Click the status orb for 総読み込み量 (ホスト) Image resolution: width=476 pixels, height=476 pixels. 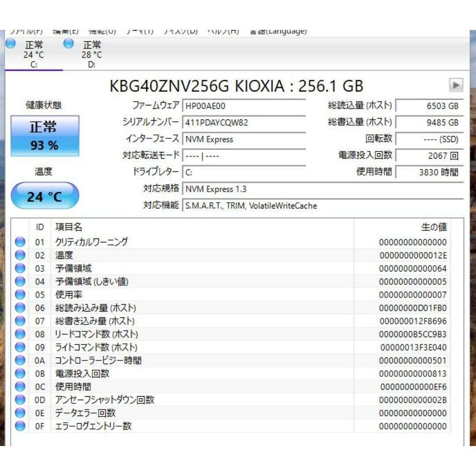tap(20, 308)
